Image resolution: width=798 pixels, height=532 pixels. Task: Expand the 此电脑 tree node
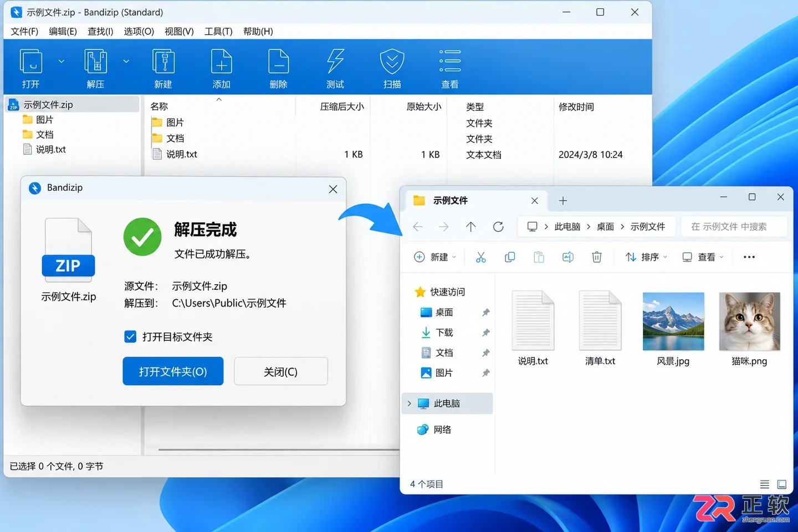(x=410, y=403)
